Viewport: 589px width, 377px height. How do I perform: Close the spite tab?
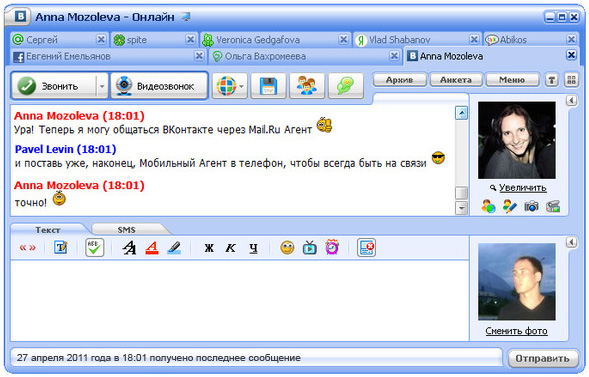[x=191, y=39]
